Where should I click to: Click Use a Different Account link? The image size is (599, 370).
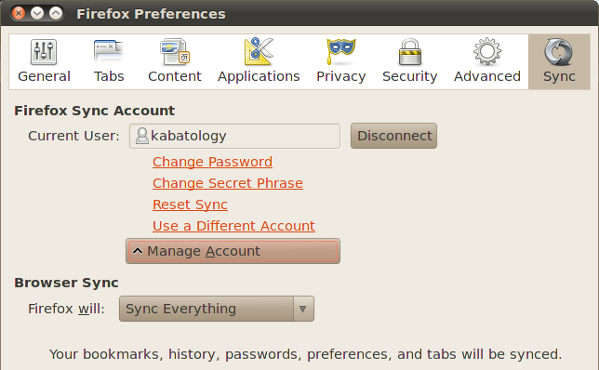click(x=234, y=226)
